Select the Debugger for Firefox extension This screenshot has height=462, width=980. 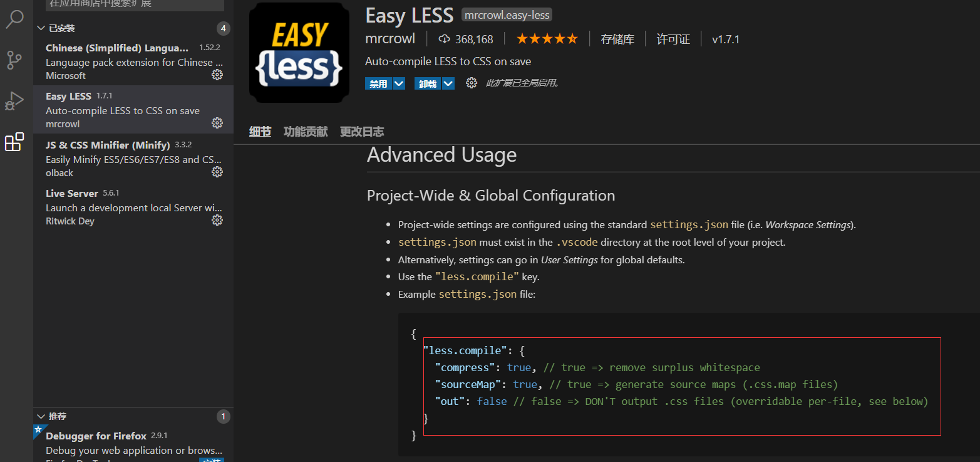pos(133,444)
